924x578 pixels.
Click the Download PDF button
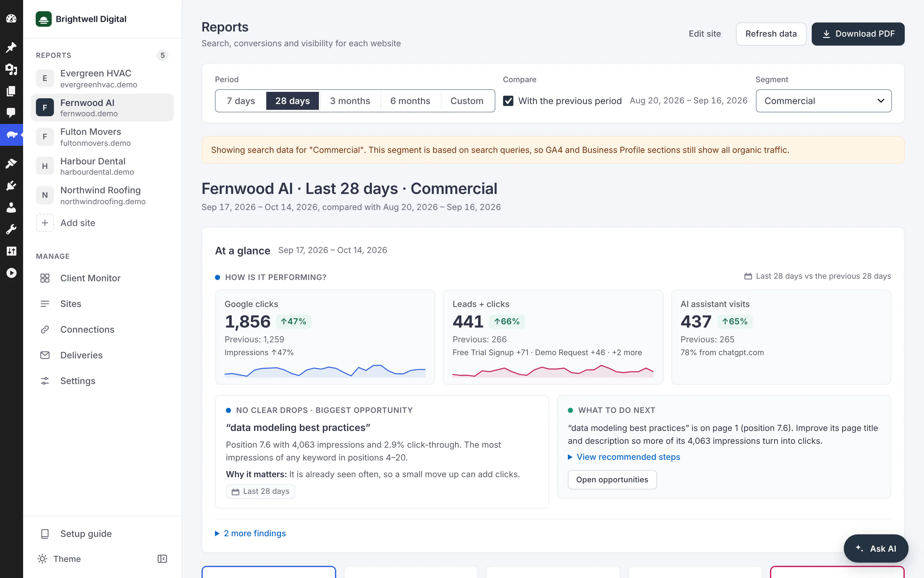pos(858,34)
